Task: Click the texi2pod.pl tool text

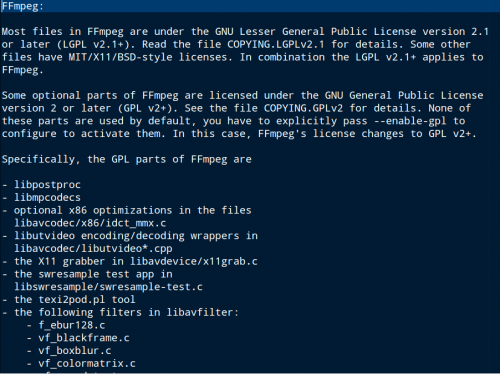Action: (x=87, y=300)
